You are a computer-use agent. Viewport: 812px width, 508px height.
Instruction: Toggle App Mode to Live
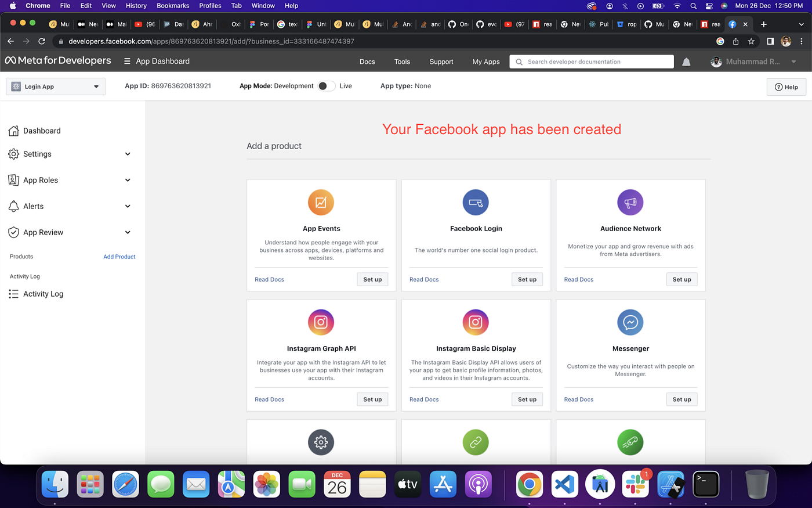click(327, 86)
